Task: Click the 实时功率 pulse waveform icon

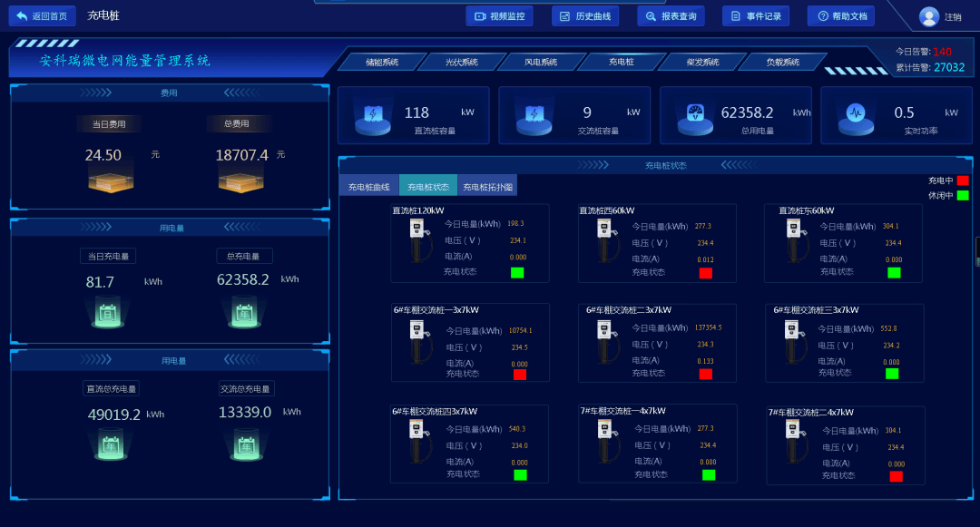Action: pyautogui.click(x=856, y=115)
